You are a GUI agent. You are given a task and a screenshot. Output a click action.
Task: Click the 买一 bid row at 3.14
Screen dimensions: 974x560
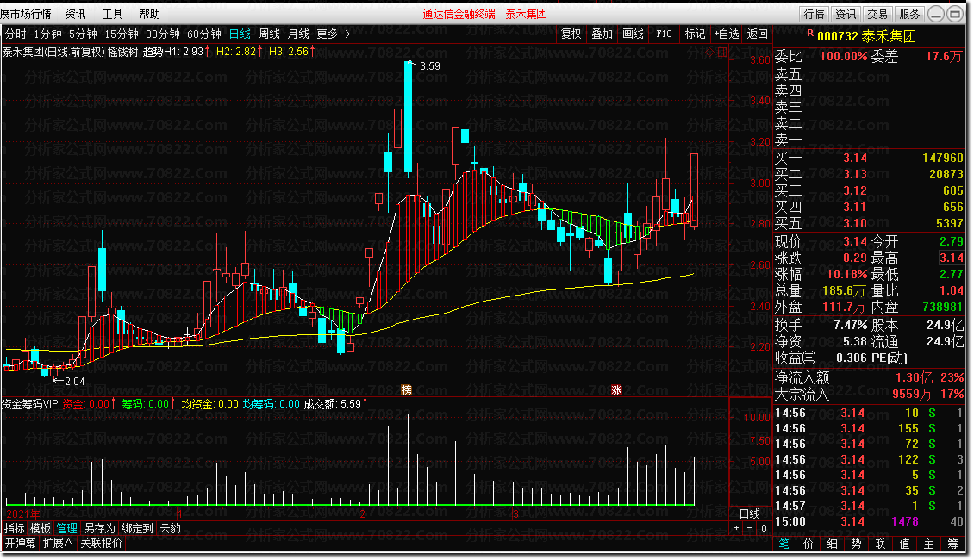(x=869, y=159)
